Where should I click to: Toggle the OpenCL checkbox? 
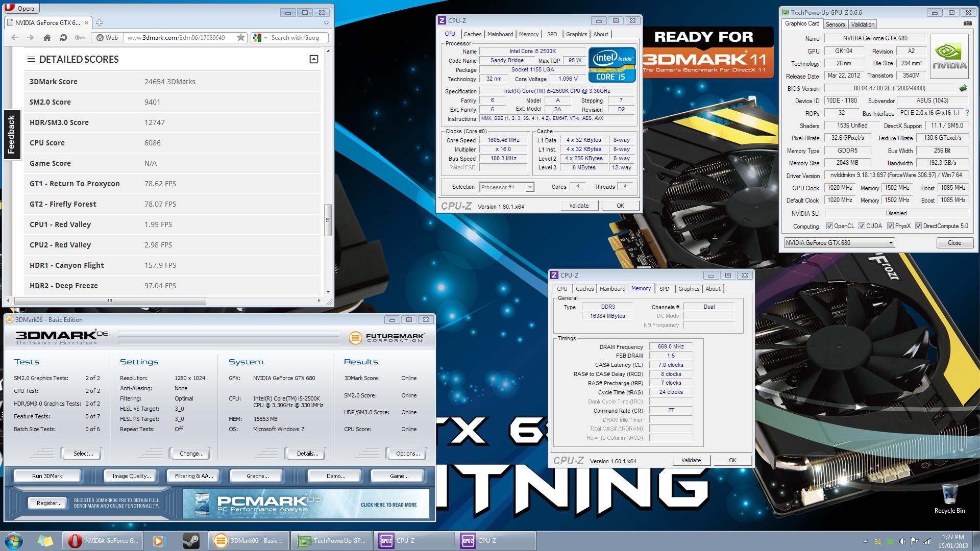[829, 226]
